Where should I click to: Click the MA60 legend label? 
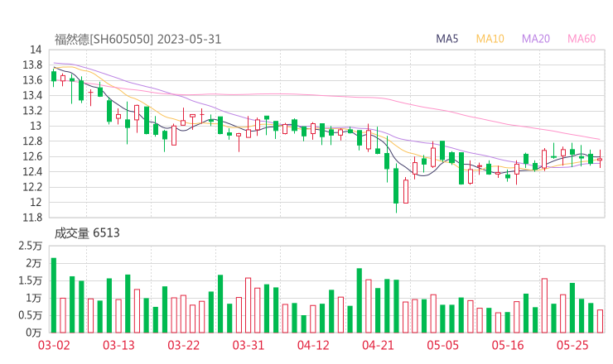click(582, 39)
